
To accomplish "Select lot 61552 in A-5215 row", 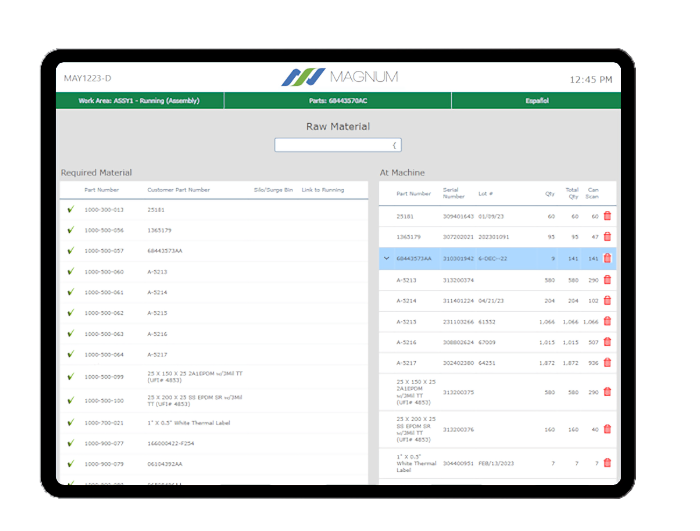I will pos(487,322).
